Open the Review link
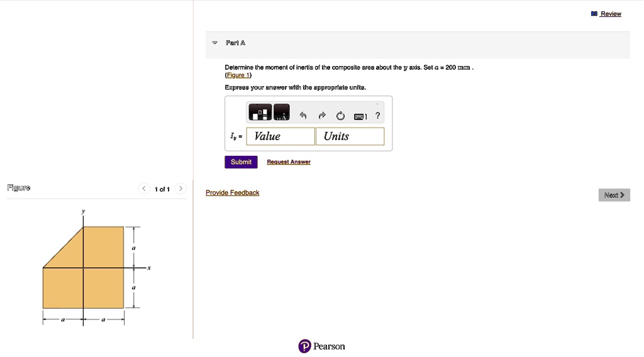 (x=610, y=14)
